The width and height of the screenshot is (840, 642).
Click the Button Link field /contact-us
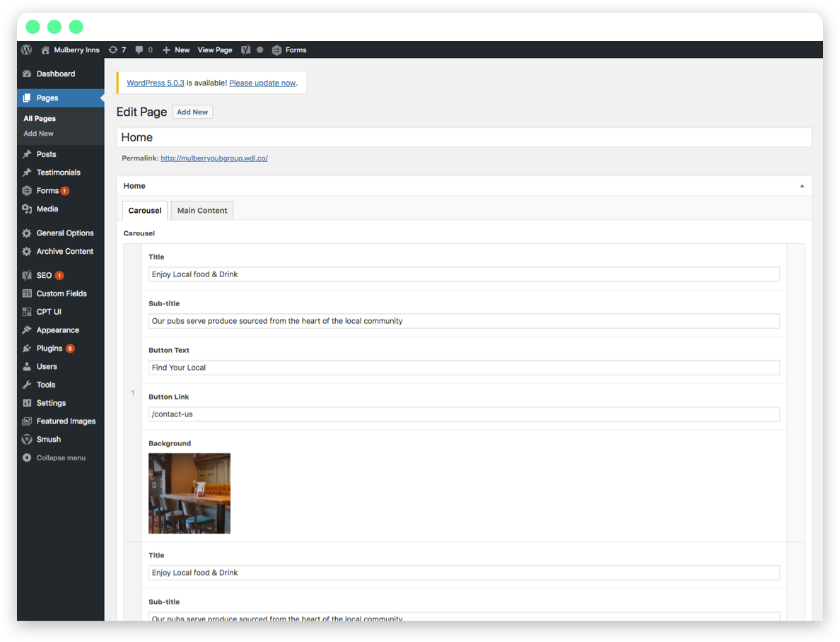coord(464,414)
